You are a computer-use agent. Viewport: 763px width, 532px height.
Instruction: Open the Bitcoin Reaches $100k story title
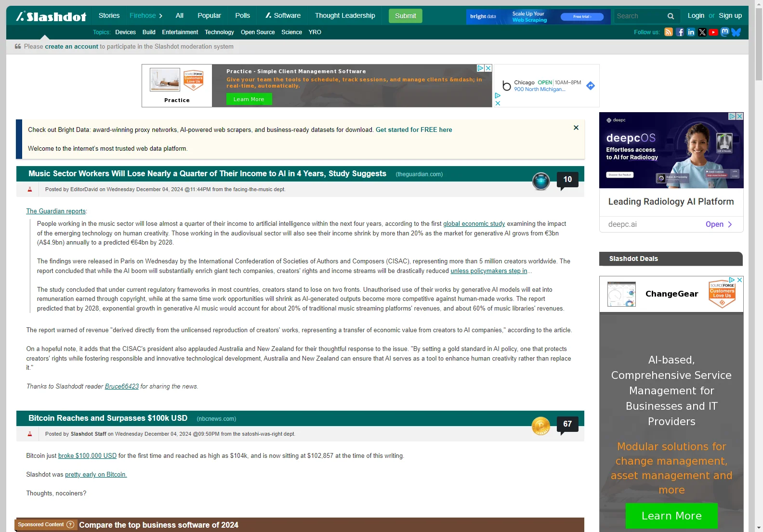point(108,418)
